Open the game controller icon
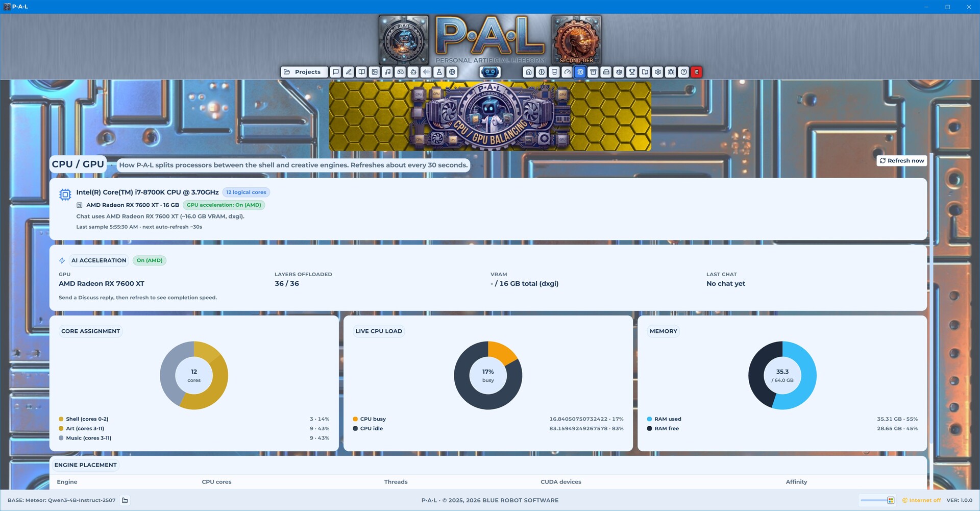980x511 pixels. (401, 72)
